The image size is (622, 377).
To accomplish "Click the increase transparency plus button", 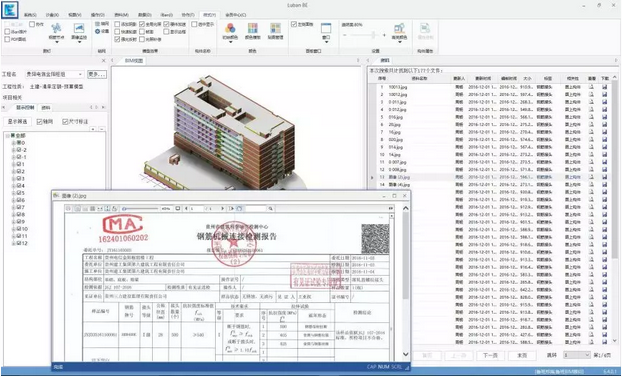I will pyautogui.click(x=384, y=35).
